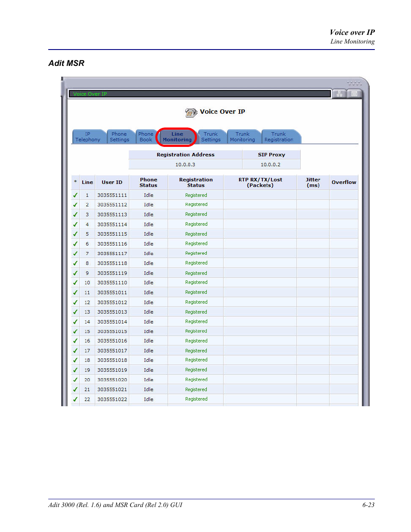The height and width of the screenshot is (532, 411).
Task: Click the checkmark icon for line 4
Action: 75,224
